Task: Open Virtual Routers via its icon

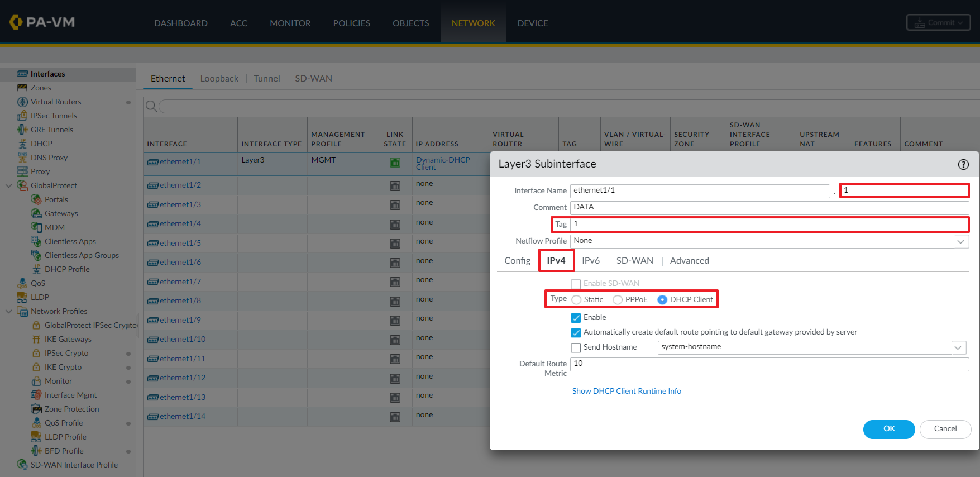Action: click(22, 102)
